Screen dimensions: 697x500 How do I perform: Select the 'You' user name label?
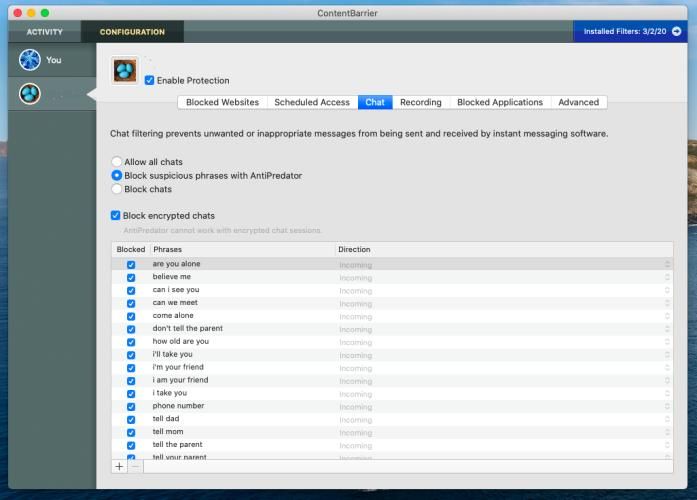(54, 60)
